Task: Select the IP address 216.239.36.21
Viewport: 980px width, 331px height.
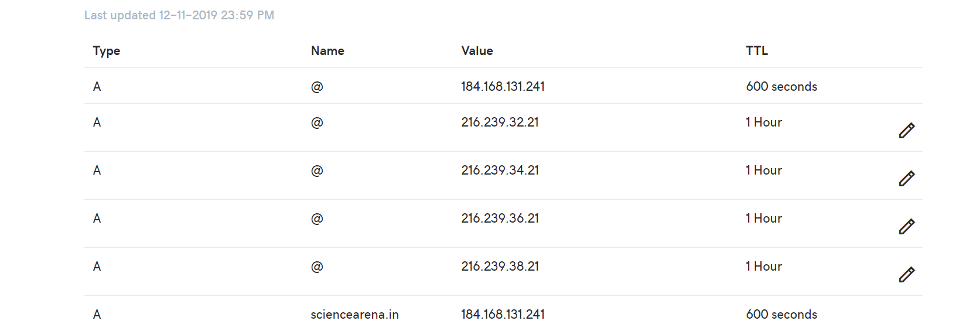Action: (x=500, y=219)
